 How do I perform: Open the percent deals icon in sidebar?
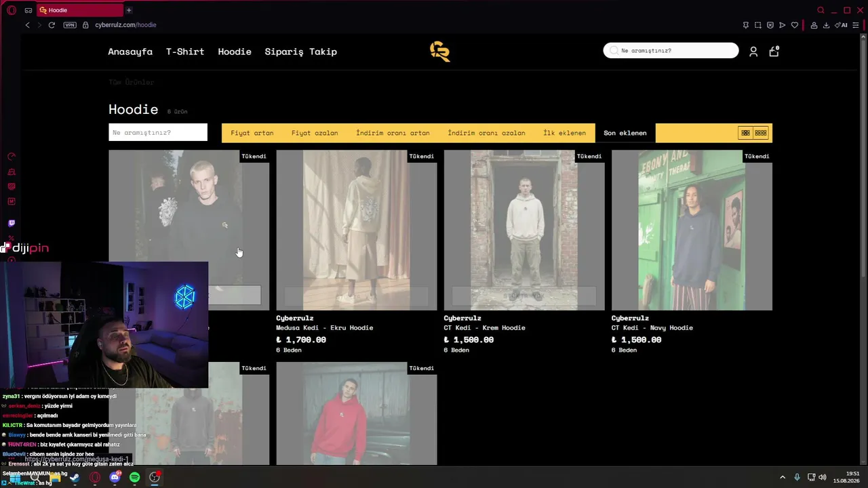click(x=12, y=239)
